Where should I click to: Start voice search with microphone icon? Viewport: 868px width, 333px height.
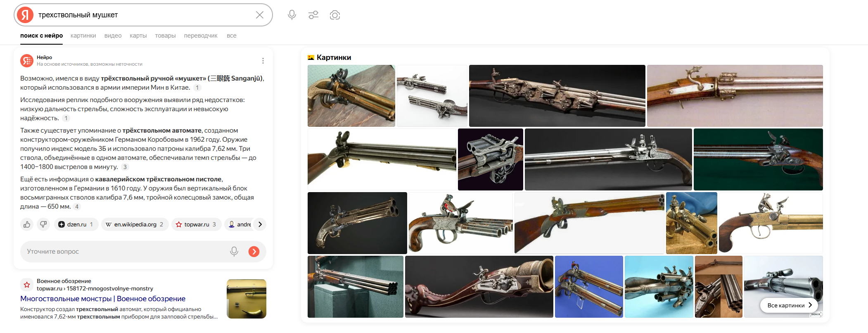pos(292,15)
